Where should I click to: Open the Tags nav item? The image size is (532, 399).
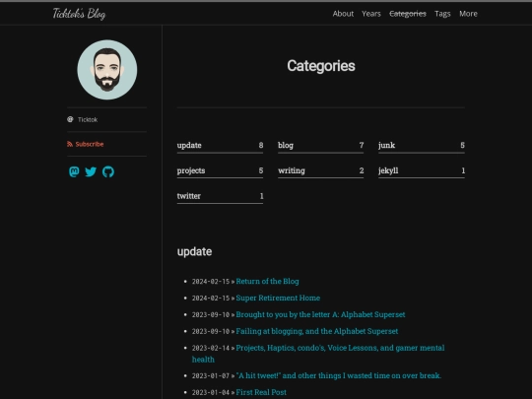tap(442, 14)
